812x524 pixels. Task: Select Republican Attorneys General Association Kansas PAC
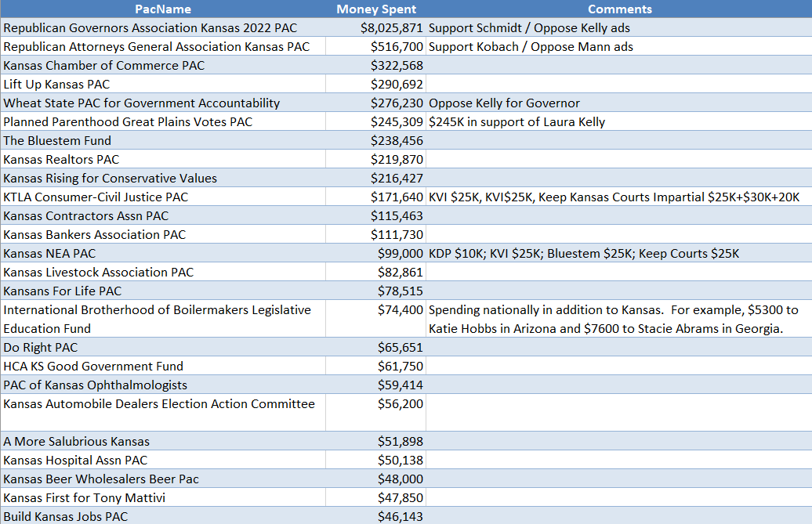[162, 46]
